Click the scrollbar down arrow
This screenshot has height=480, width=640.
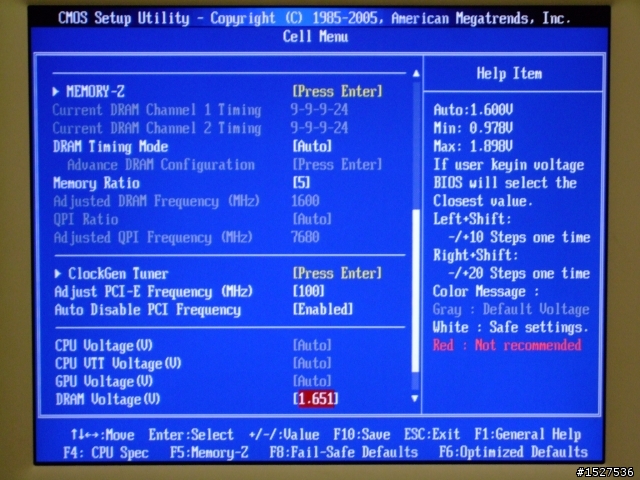point(415,398)
